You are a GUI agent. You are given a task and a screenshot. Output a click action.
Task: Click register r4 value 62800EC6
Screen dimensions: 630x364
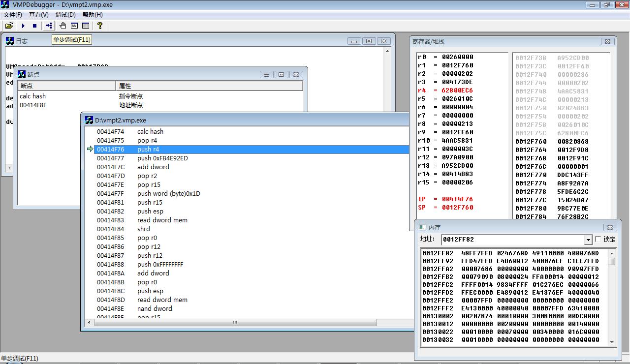click(457, 91)
